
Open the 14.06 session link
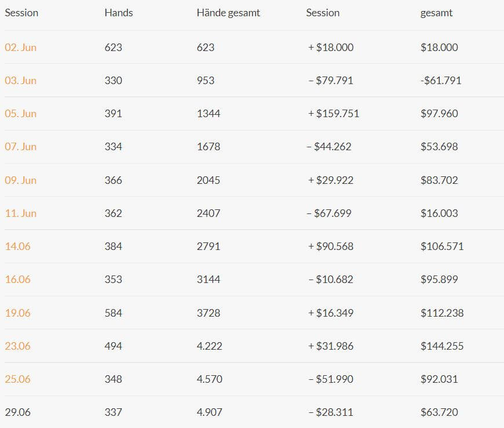[x=18, y=246]
